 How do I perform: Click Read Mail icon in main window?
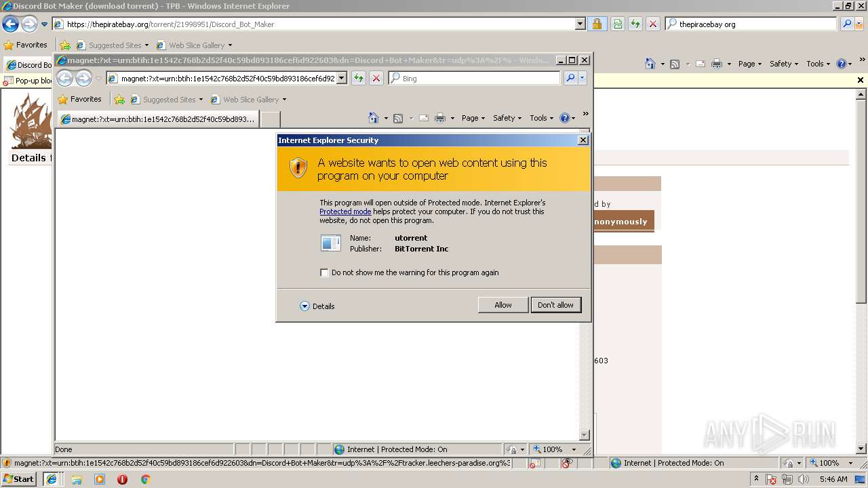[x=701, y=64]
